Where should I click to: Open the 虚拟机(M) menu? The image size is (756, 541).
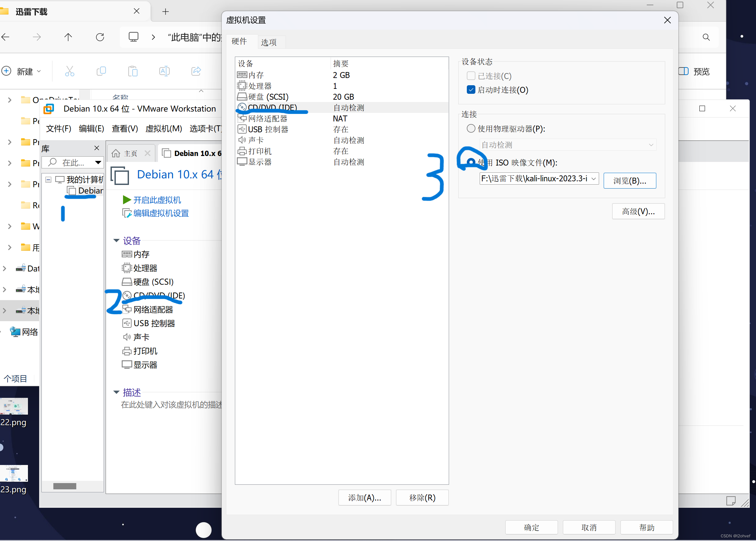(x=164, y=129)
